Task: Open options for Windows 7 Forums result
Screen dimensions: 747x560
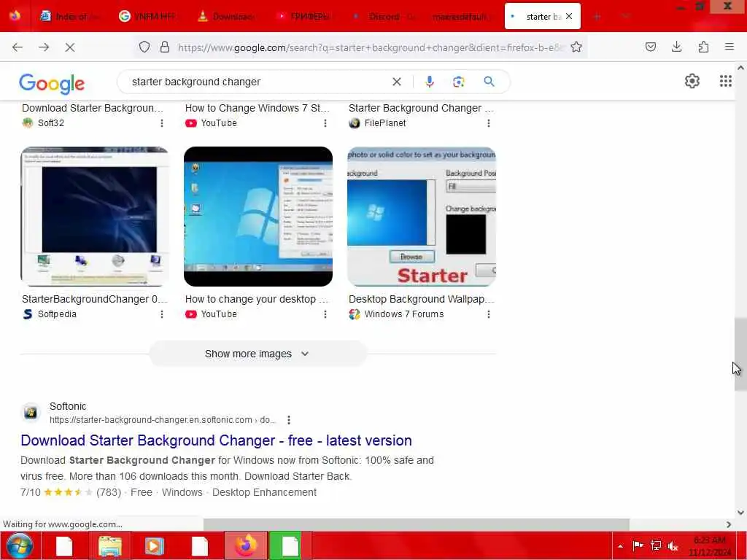Action: (488, 314)
